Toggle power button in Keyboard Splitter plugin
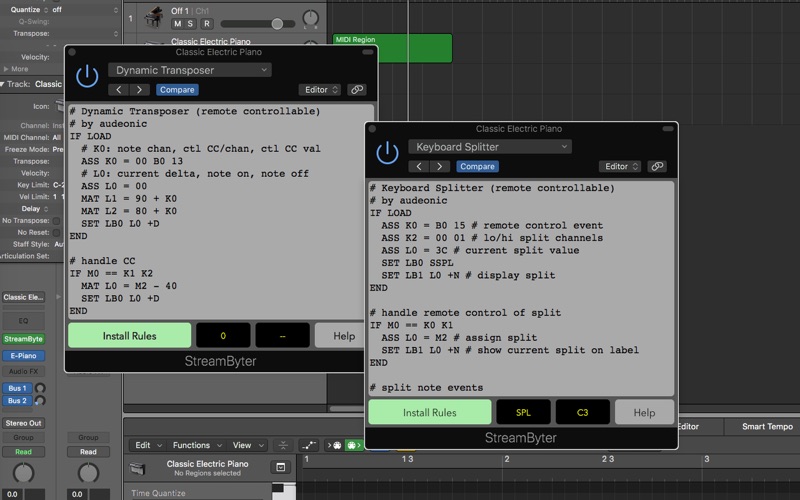Screen dimensions: 800x500 coord(387,153)
